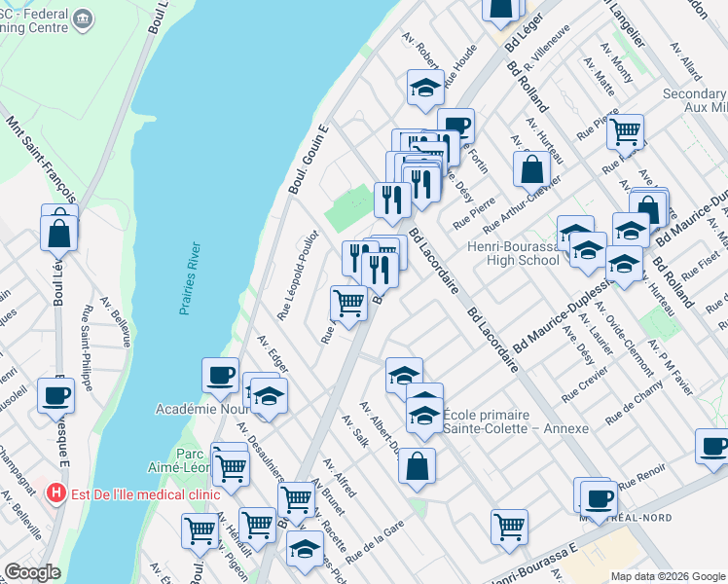Click the Parc Aimé-Léonard park label

[x=180, y=460]
